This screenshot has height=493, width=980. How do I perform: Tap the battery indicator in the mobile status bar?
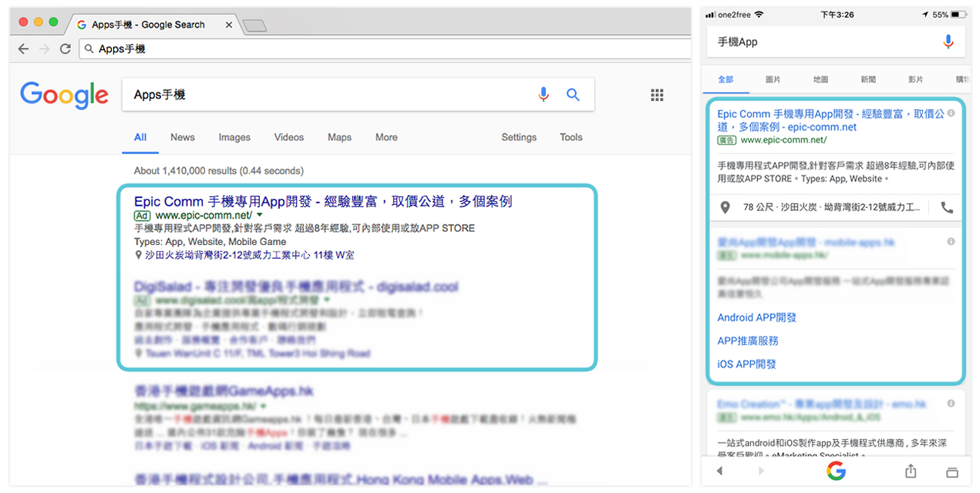click(958, 15)
